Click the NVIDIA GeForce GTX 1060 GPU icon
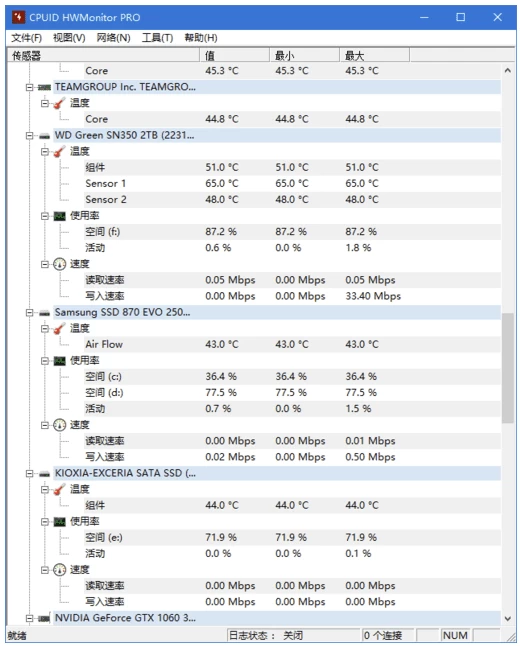The height and width of the screenshot is (646, 520). pyautogui.click(x=44, y=618)
